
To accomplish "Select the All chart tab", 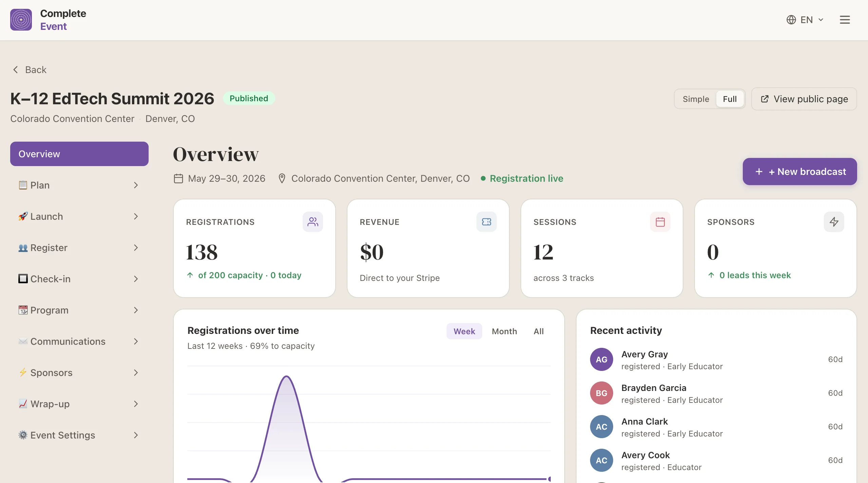I will coord(539,331).
